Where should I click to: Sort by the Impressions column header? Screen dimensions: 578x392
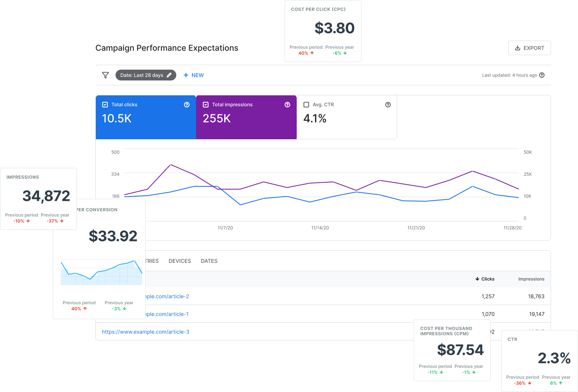click(531, 279)
